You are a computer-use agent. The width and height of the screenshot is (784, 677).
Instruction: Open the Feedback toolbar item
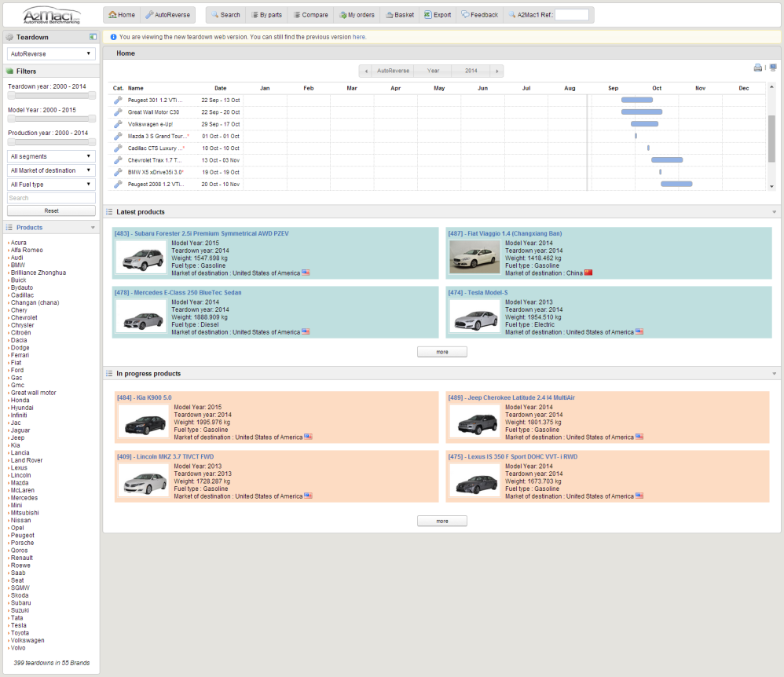click(479, 15)
